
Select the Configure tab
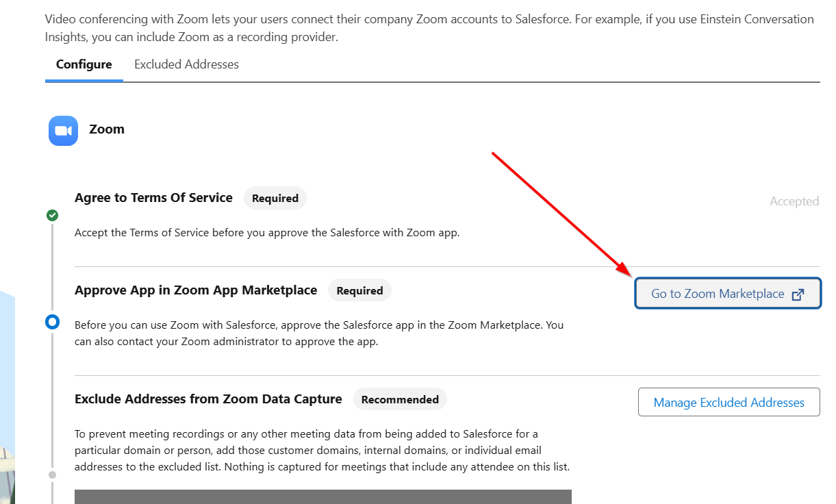[84, 64]
